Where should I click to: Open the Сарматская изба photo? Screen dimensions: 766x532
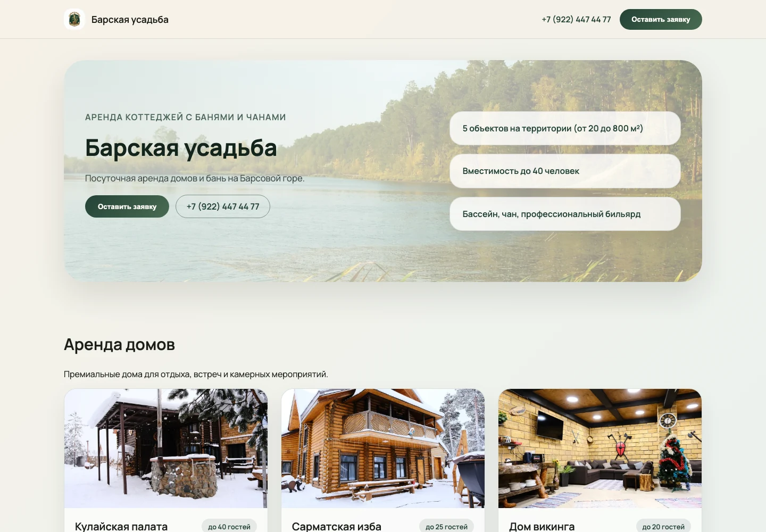[383, 448]
